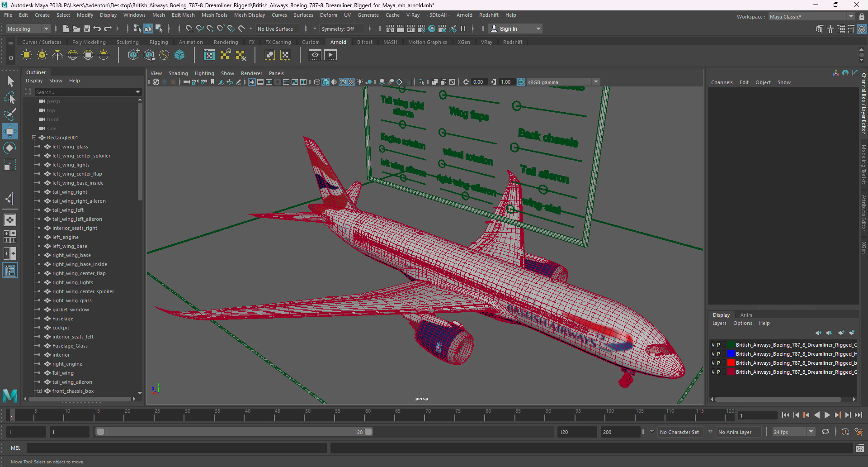The height and width of the screenshot is (467, 868).
Task: Choose the Paint selection tool
Action: click(x=10, y=114)
